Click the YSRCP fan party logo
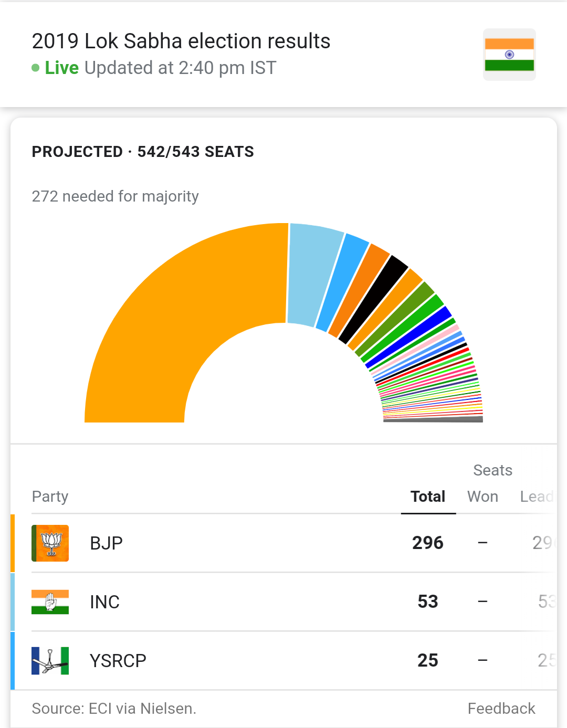 pos(50,661)
